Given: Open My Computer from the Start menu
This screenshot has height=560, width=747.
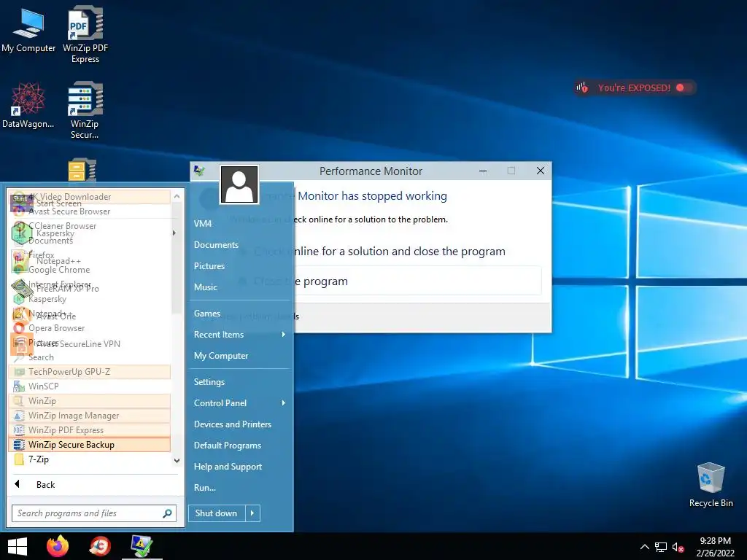Looking at the screenshot, I should click(240, 356).
